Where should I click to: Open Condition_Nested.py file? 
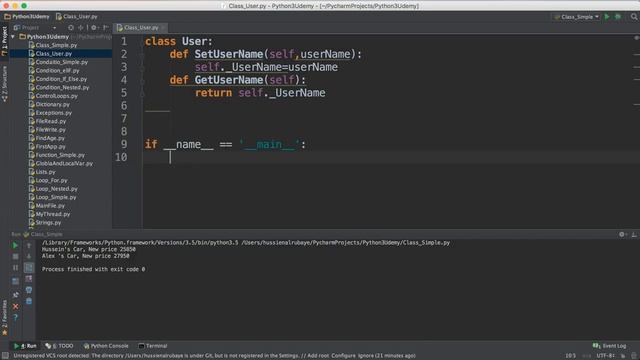click(x=59, y=87)
